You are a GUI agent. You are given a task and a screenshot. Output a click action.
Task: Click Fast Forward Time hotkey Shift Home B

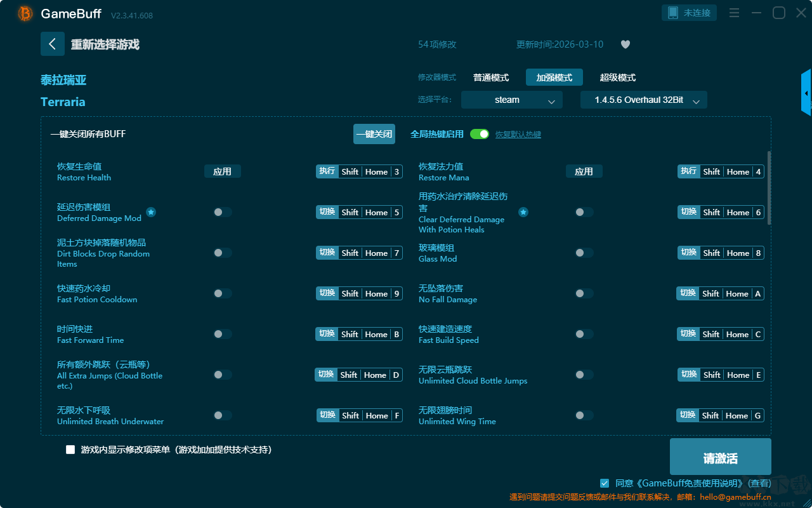tap(359, 334)
